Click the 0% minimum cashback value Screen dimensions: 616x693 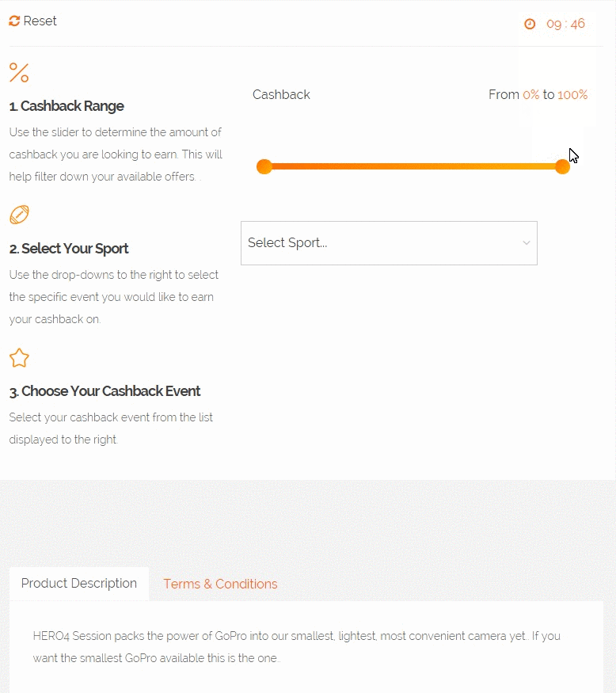(530, 95)
